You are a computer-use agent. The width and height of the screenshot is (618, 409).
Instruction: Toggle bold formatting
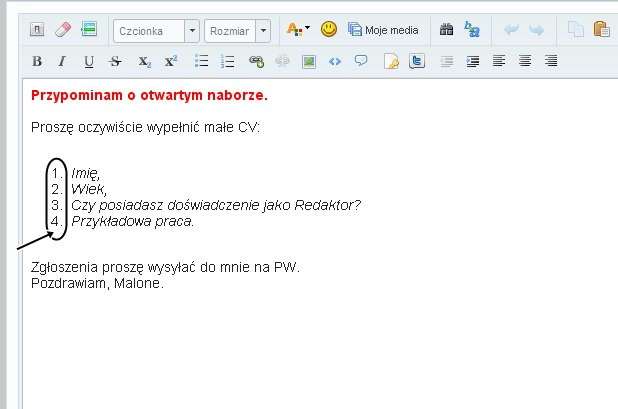pos(37,61)
